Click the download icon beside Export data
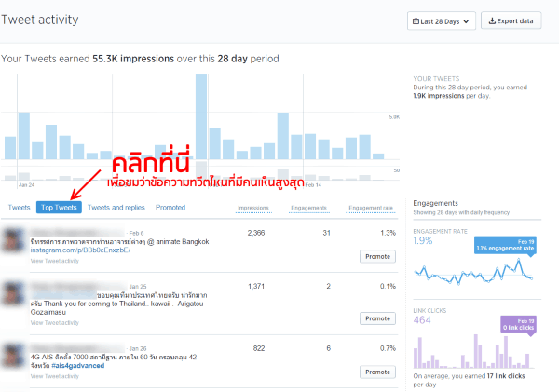Image resolution: width=559 pixels, height=392 pixels. click(x=493, y=20)
